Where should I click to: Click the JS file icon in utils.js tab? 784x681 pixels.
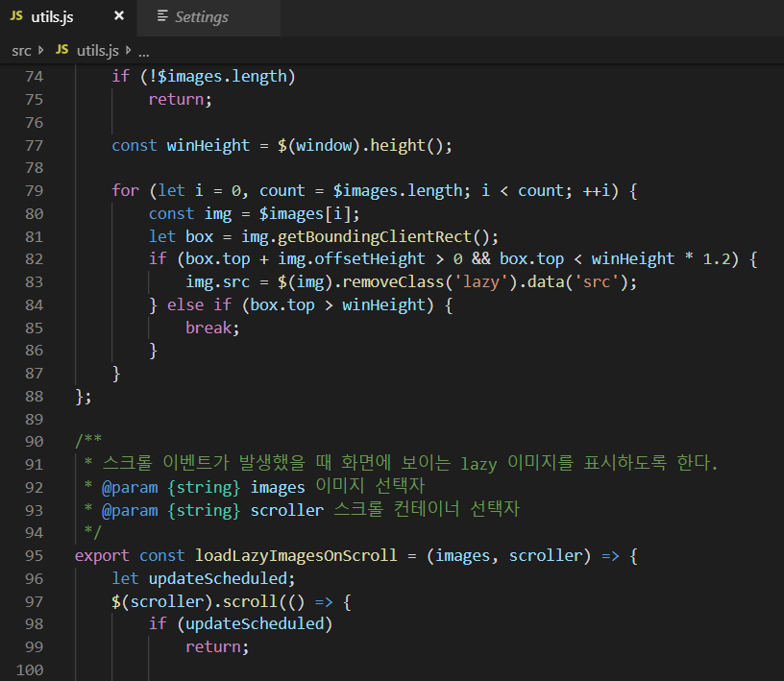coord(16,17)
